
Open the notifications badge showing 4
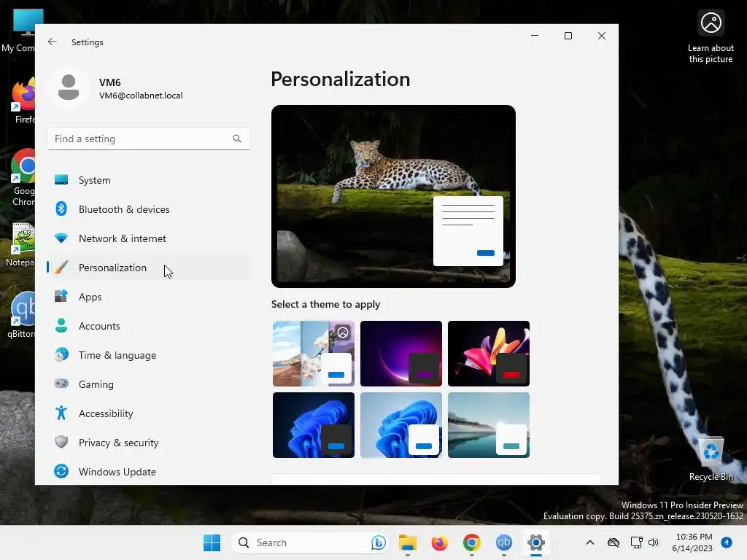coord(727,542)
